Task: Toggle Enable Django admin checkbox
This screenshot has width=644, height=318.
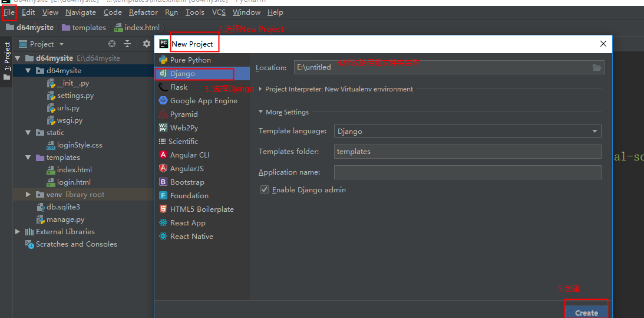Action: [x=265, y=190]
